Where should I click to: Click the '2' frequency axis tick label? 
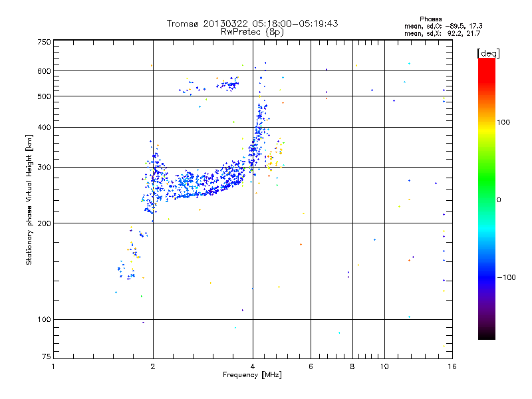153,366
